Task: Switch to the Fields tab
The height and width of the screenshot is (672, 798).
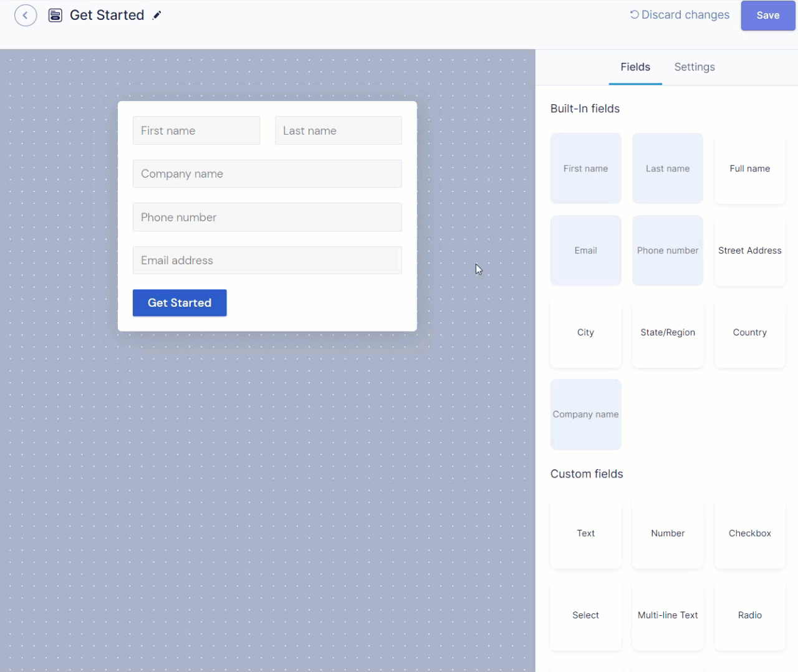Action: pos(635,67)
